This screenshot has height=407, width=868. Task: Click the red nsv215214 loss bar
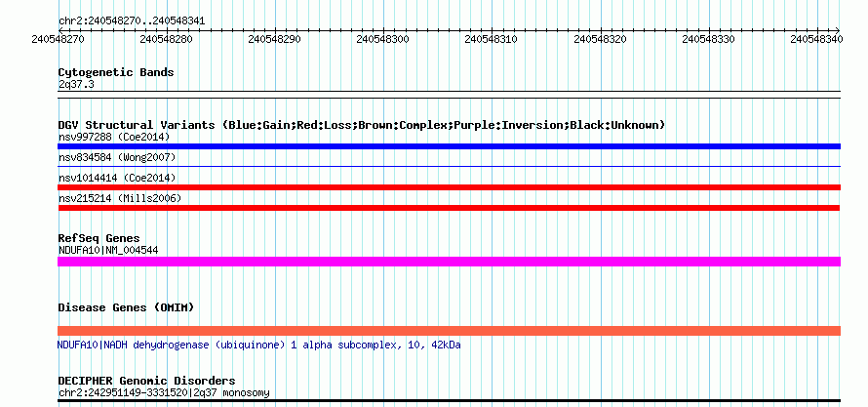(x=449, y=208)
